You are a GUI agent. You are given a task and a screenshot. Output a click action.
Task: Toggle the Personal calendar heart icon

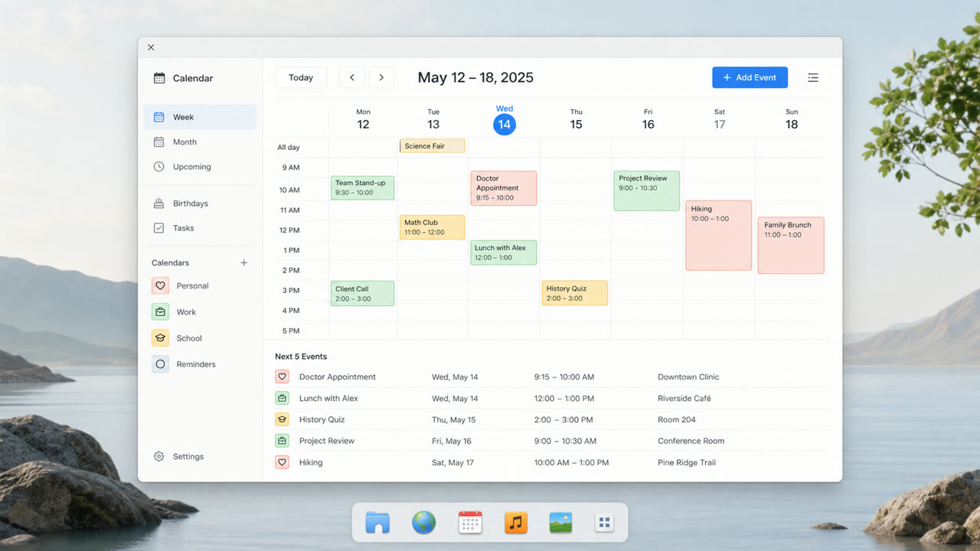tap(160, 285)
